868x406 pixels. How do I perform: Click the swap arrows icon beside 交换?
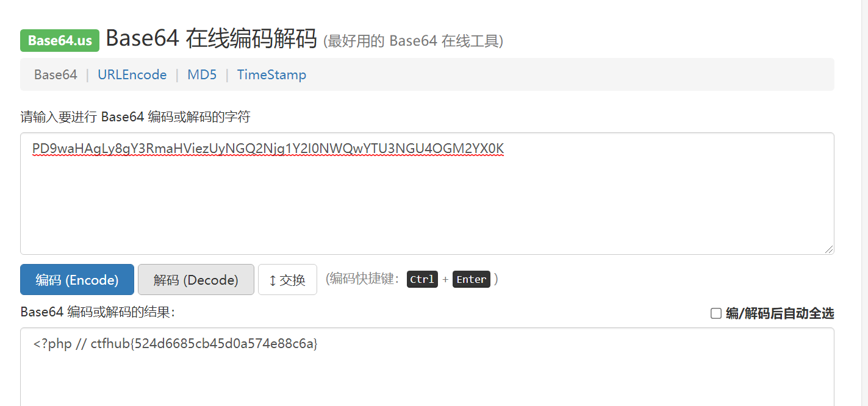pos(273,280)
